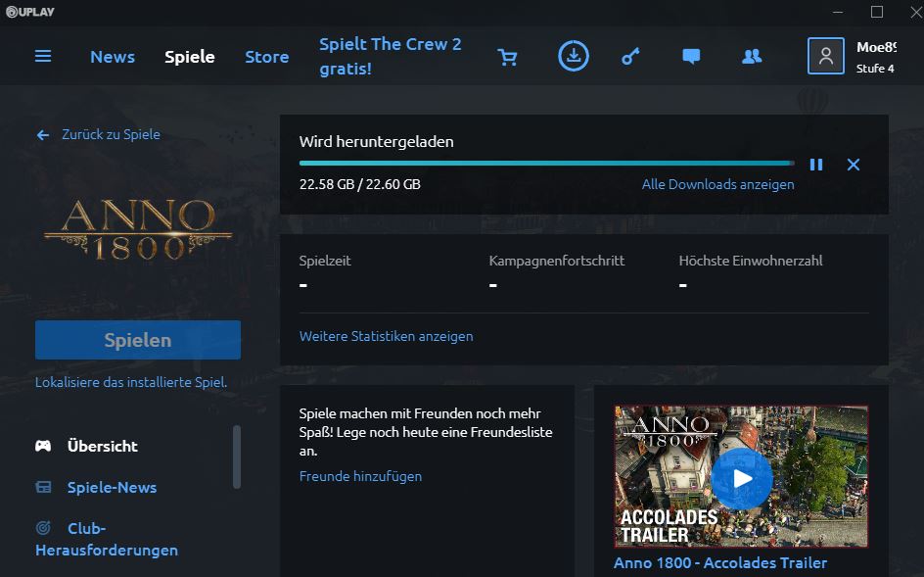Click the Wird heruntergeladen heading
Screen dimensions: 924x577
[377, 142]
